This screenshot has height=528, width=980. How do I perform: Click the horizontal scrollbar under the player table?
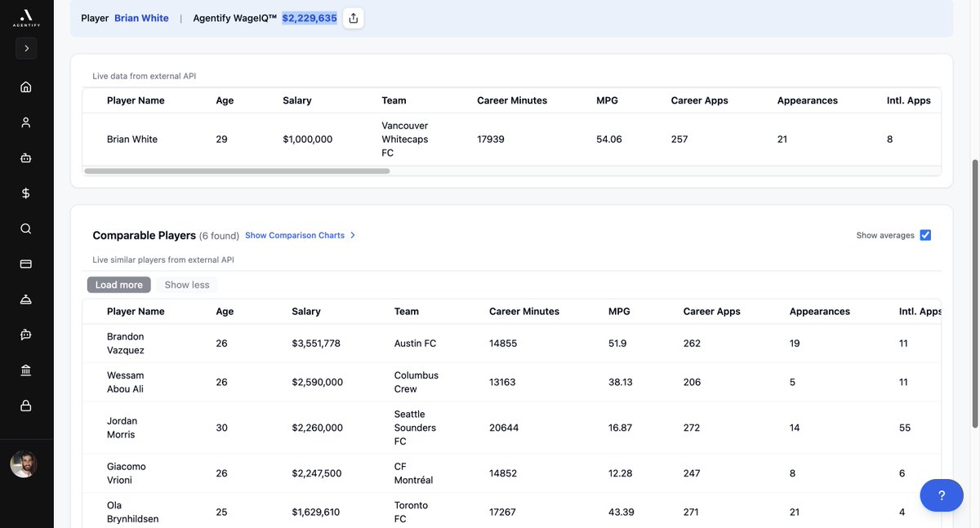tap(237, 171)
